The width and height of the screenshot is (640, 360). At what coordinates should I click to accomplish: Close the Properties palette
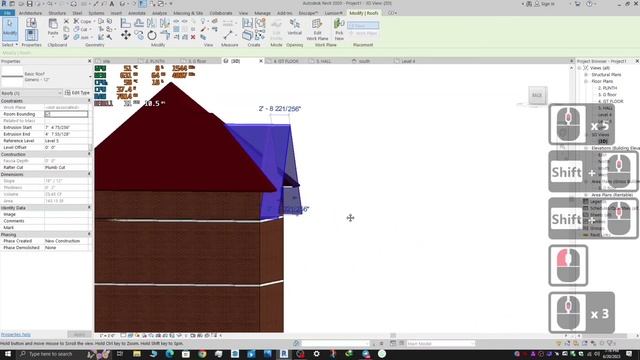coord(89,61)
